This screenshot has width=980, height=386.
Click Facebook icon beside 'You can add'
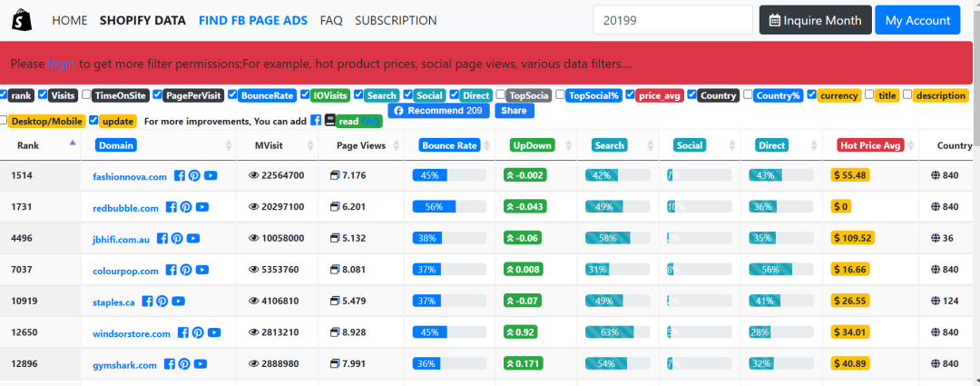click(x=316, y=120)
